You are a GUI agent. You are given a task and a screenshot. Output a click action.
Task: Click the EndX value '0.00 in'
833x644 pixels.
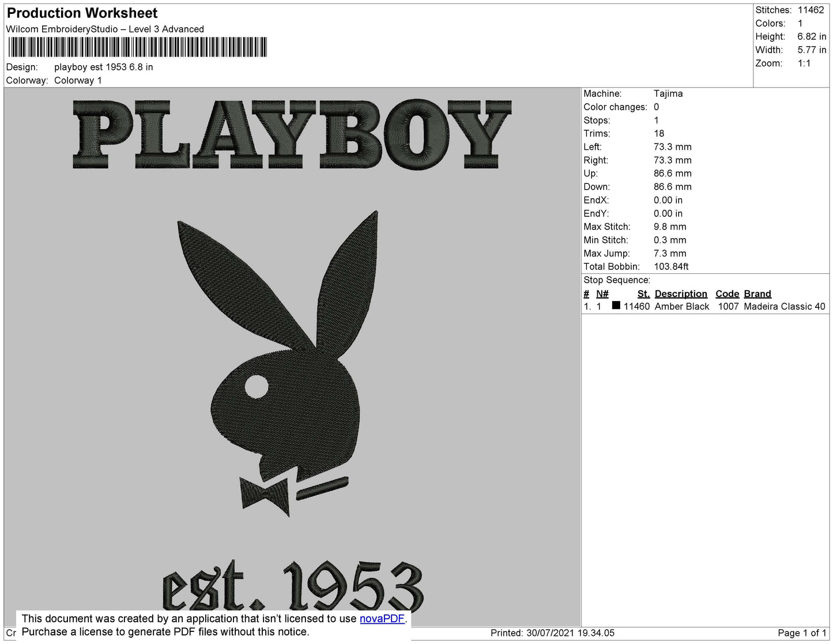click(x=668, y=200)
